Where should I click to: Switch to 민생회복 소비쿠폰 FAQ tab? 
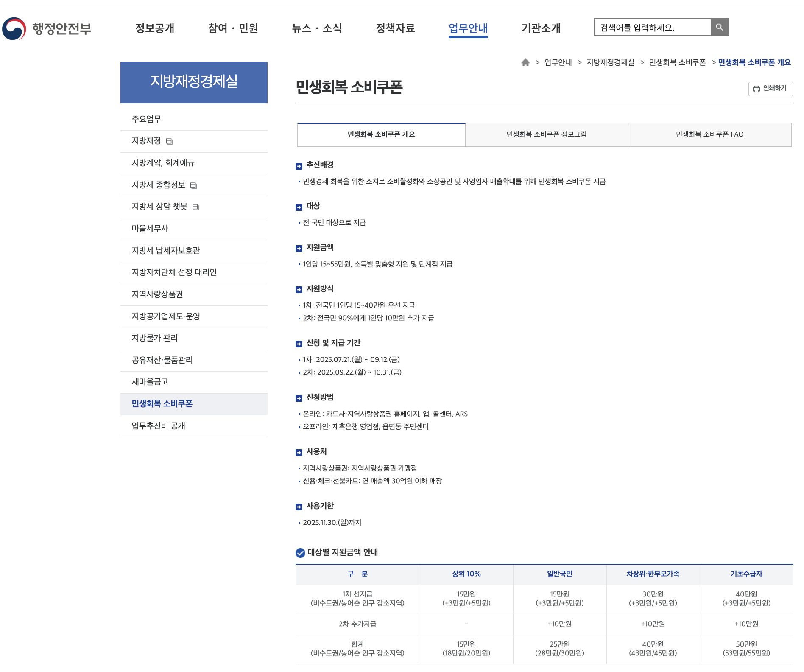click(x=709, y=134)
